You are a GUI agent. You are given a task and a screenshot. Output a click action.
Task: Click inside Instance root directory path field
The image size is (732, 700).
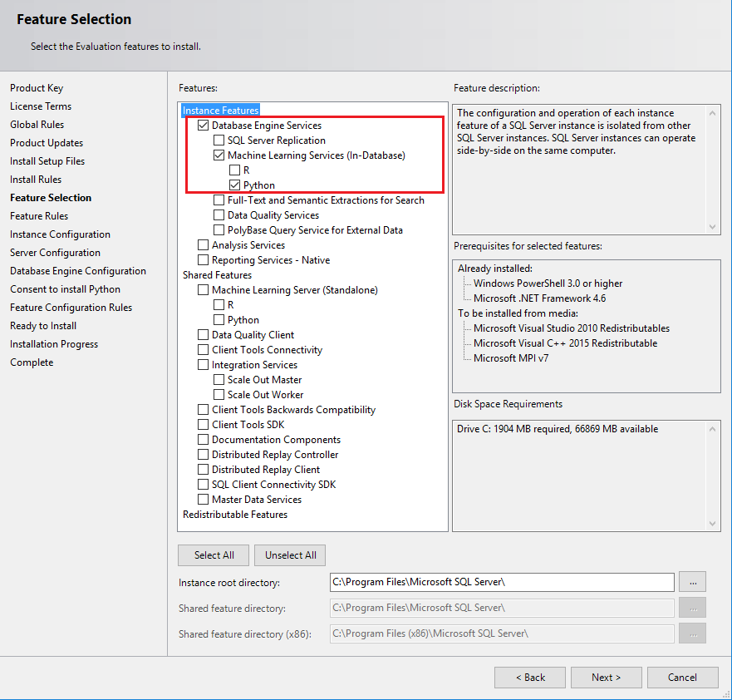pyautogui.click(x=501, y=582)
